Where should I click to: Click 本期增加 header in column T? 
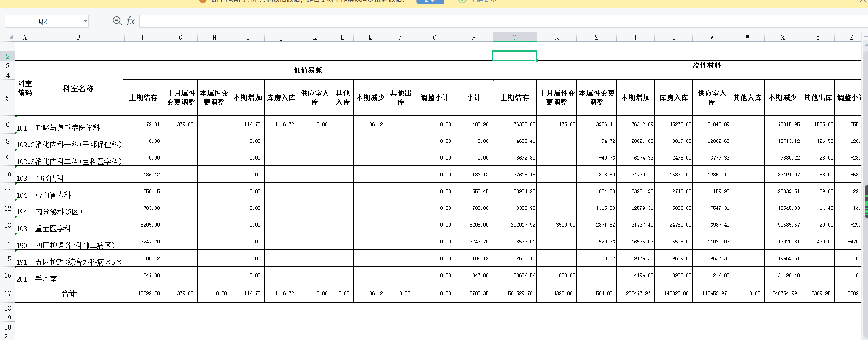(x=635, y=97)
